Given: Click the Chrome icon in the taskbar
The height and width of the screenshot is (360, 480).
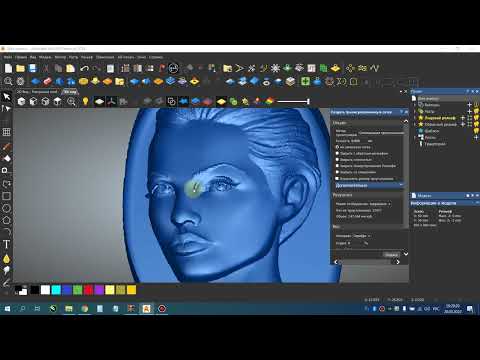Looking at the screenshot, I should coord(85,309).
